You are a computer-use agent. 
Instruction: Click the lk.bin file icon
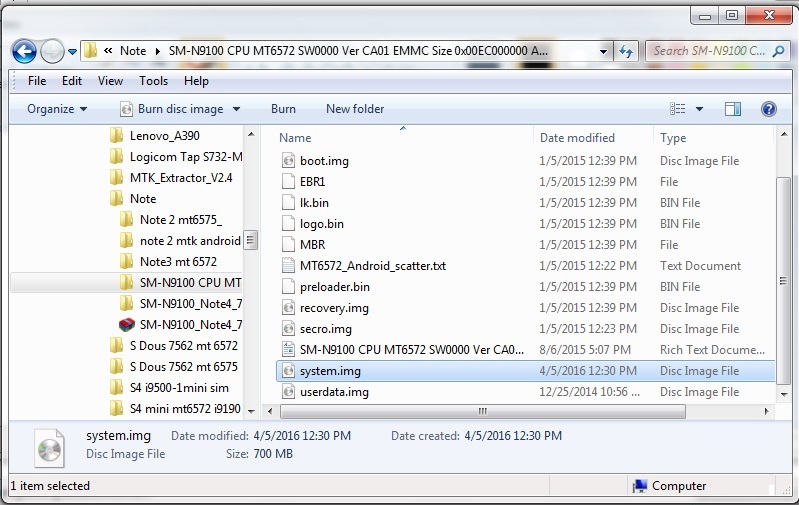point(288,202)
